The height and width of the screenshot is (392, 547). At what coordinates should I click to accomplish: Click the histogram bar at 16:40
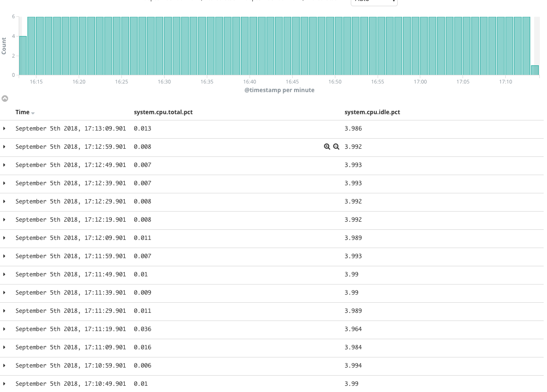pyautogui.click(x=253, y=46)
